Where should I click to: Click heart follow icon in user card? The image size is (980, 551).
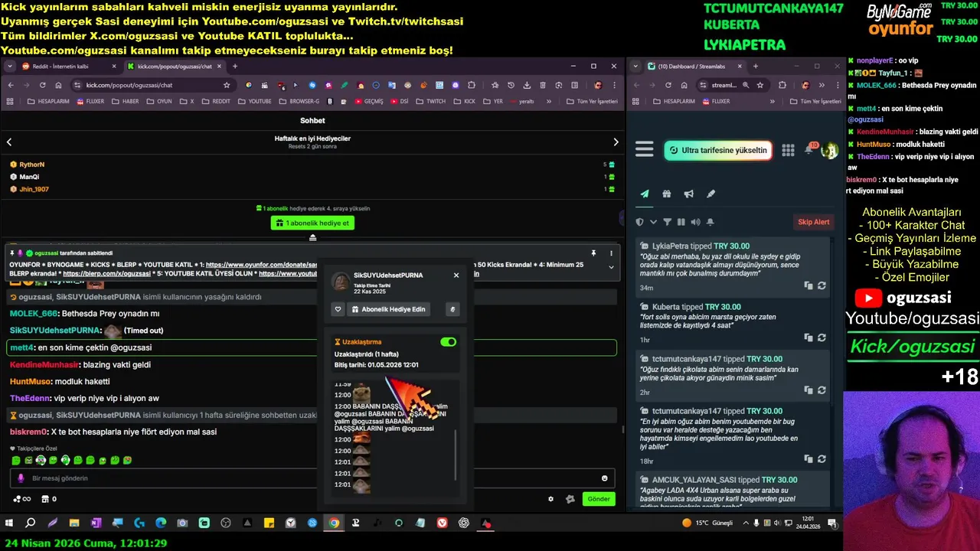338,309
